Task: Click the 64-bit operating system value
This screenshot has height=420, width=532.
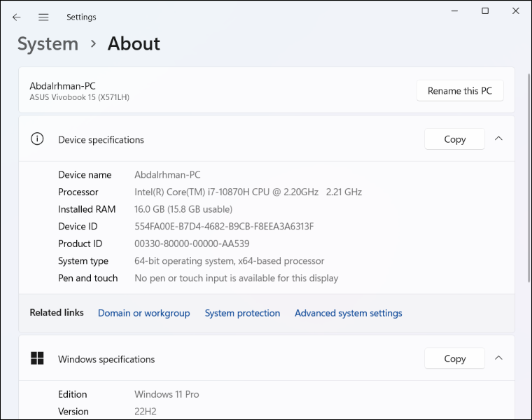Action: click(x=229, y=261)
